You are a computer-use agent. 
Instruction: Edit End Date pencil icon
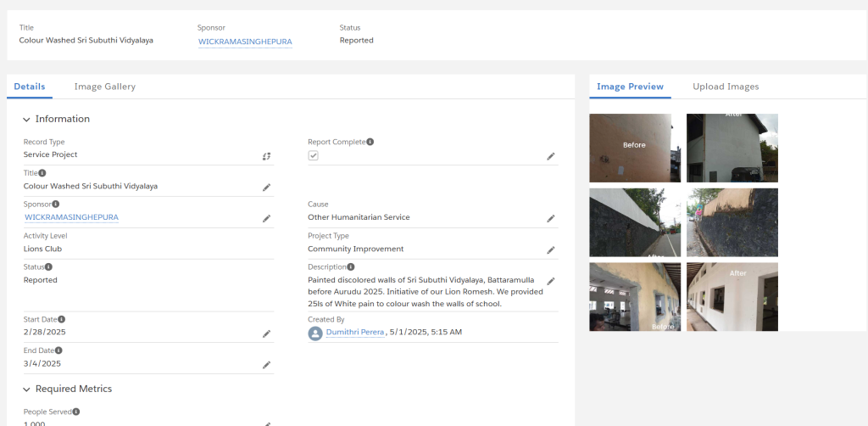[266, 365]
